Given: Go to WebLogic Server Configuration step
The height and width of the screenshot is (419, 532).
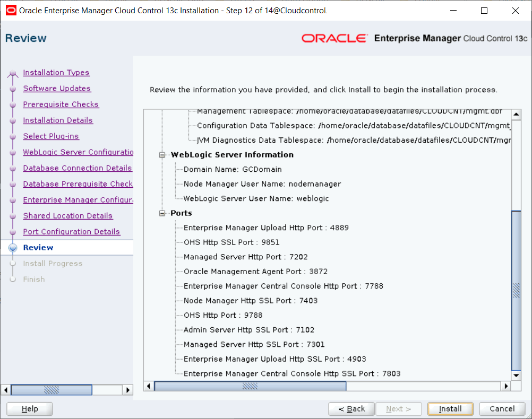Looking at the screenshot, I should (x=78, y=152).
